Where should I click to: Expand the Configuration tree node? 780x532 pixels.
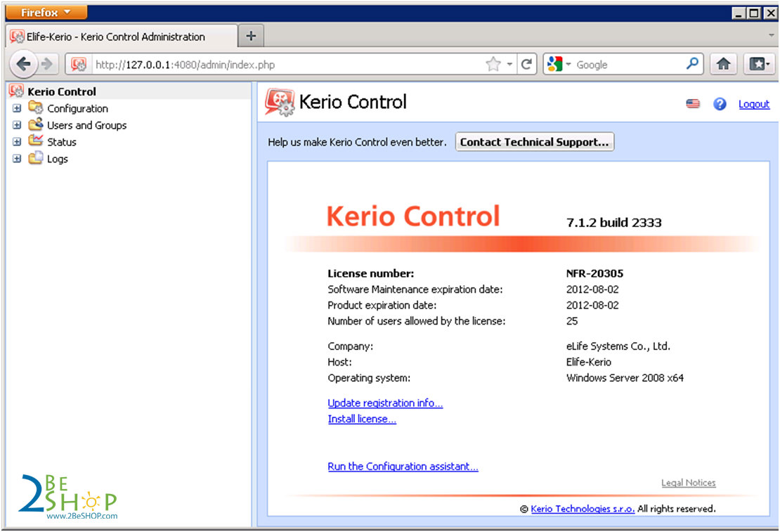pos(17,108)
